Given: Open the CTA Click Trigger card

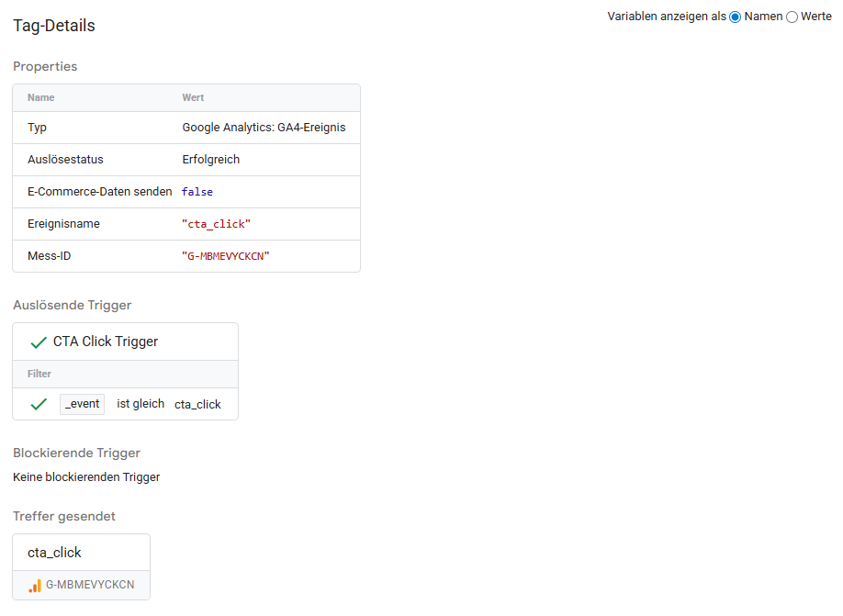Looking at the screenshot, I should pyautogui.click(x=125, y=342).
